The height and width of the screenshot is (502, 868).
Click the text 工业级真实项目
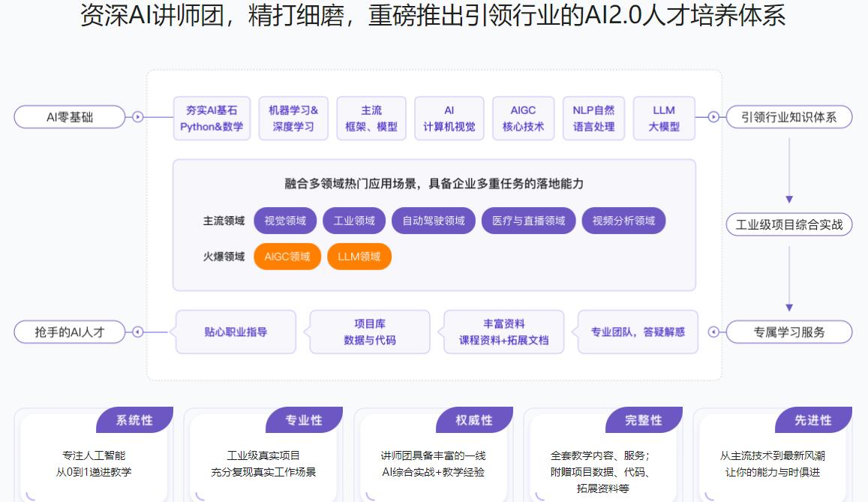(x=263, y=455)
